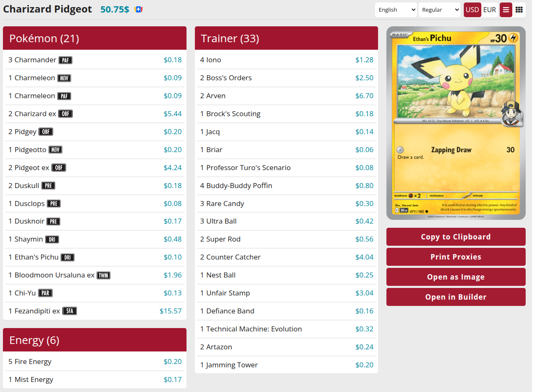Click OBF badge next to Pidgeot ex
Viewport: 547px width, 392px height.
pos(59,168)
